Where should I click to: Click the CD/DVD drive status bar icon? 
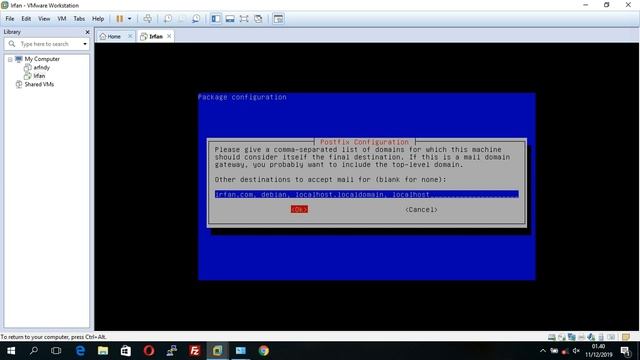(x=562, y=337)
